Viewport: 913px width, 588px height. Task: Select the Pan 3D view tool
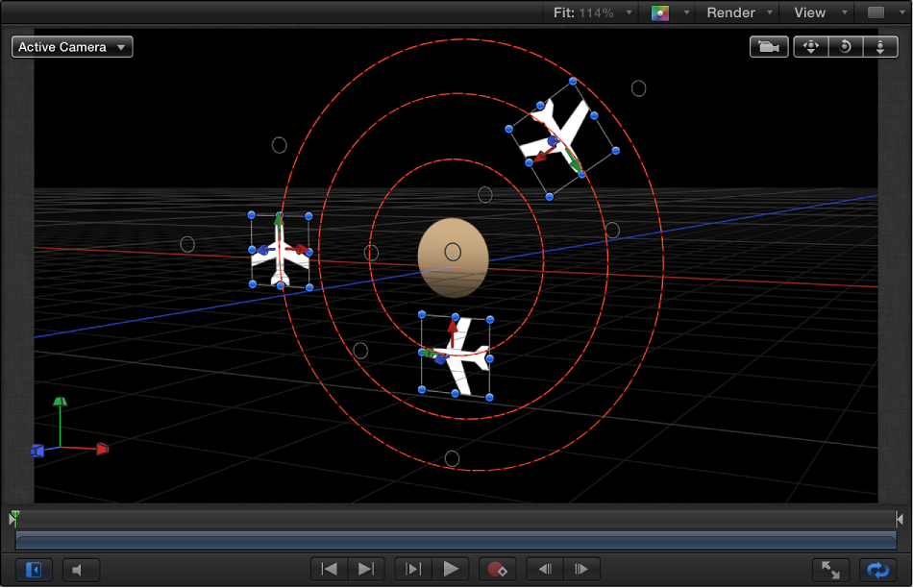click(x=810, y=46)
